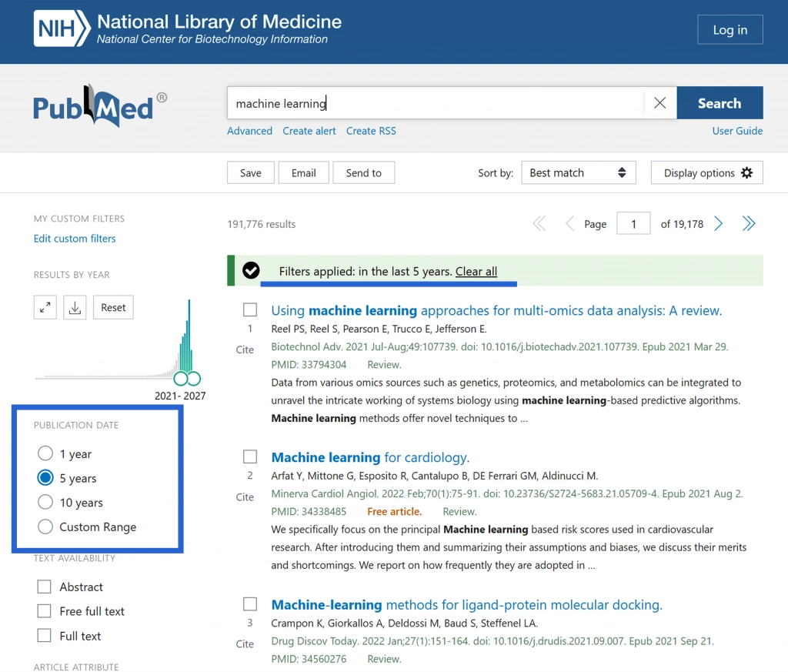Click the Display options gear icon
This screenshot has height=672, width=788.
pos(747,173)
